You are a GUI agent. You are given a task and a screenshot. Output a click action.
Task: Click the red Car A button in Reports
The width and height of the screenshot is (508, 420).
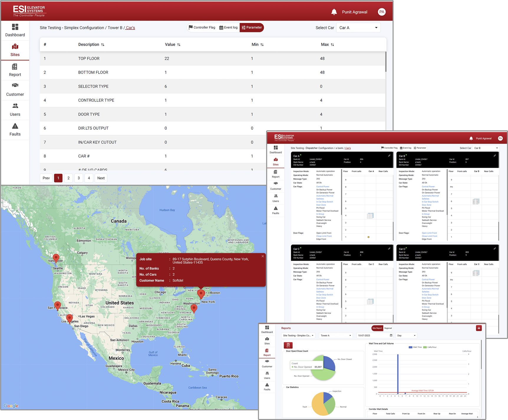coord(288,345)
